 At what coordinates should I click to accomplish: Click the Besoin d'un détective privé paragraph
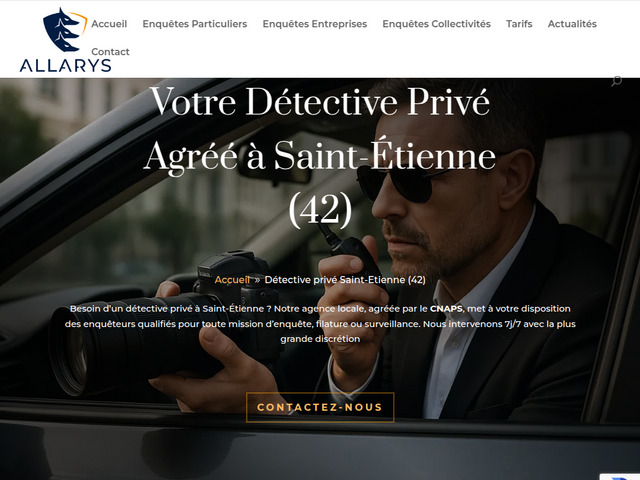(x=320, y=324)
